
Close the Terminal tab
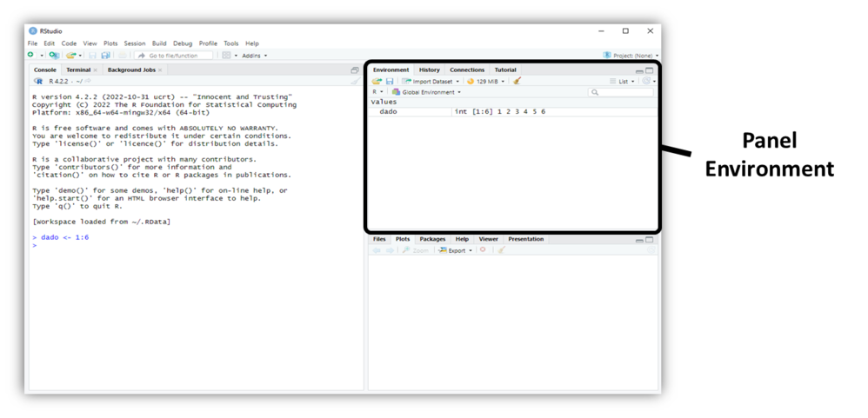click(x=96, y=70)
